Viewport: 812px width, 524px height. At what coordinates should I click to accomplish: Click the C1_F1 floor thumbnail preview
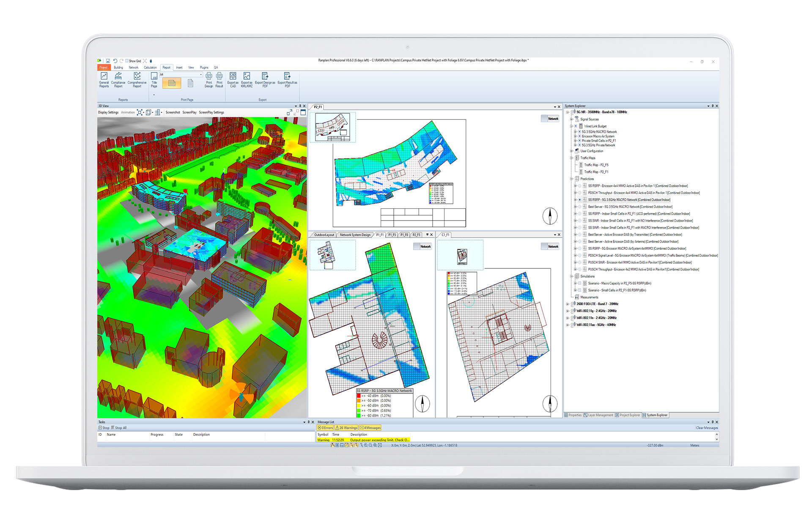click(460, 255)
